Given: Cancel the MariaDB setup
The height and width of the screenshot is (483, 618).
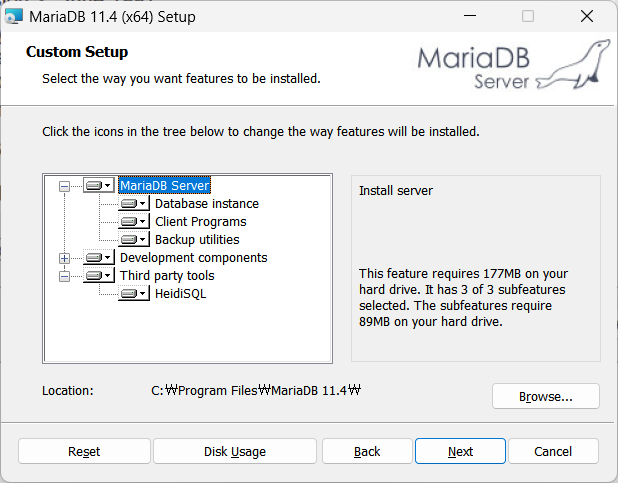Looking at the screenshot, I should point(553,451).
